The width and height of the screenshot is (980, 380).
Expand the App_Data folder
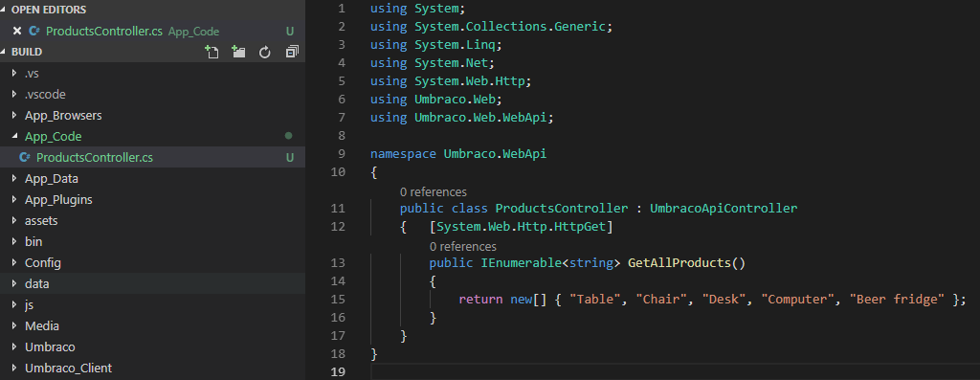(15, 179)
